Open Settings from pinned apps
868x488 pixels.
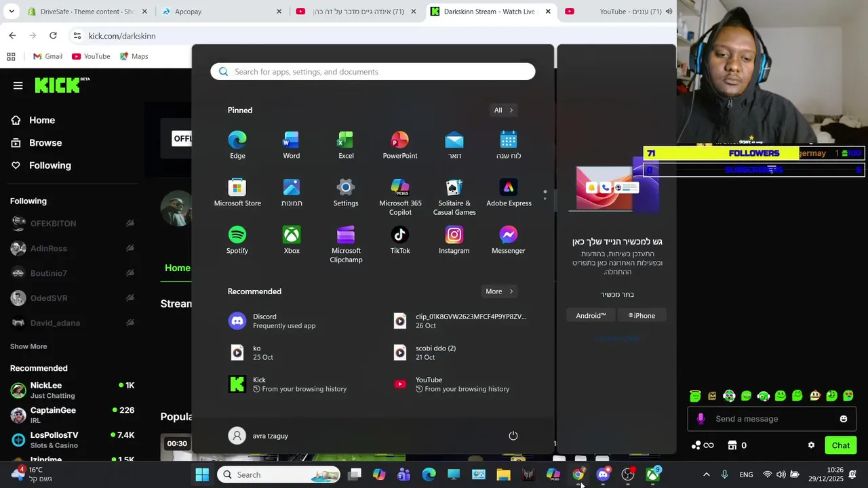point(346,192)
